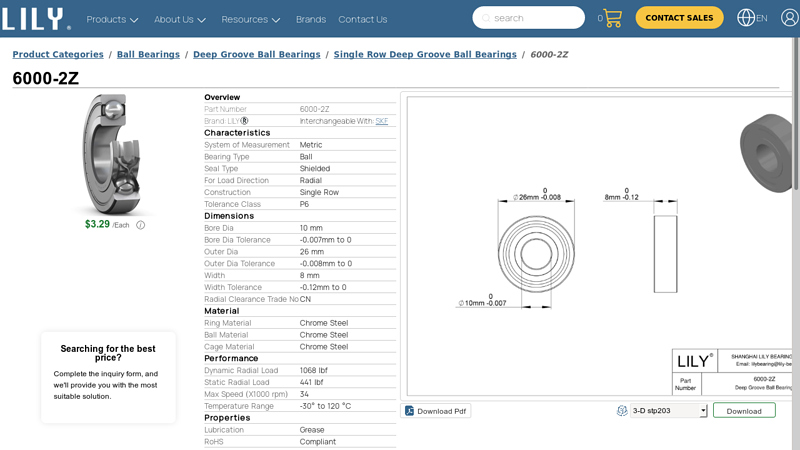Expand the Products menu
The image size is (800, 450).
point(112,19)
